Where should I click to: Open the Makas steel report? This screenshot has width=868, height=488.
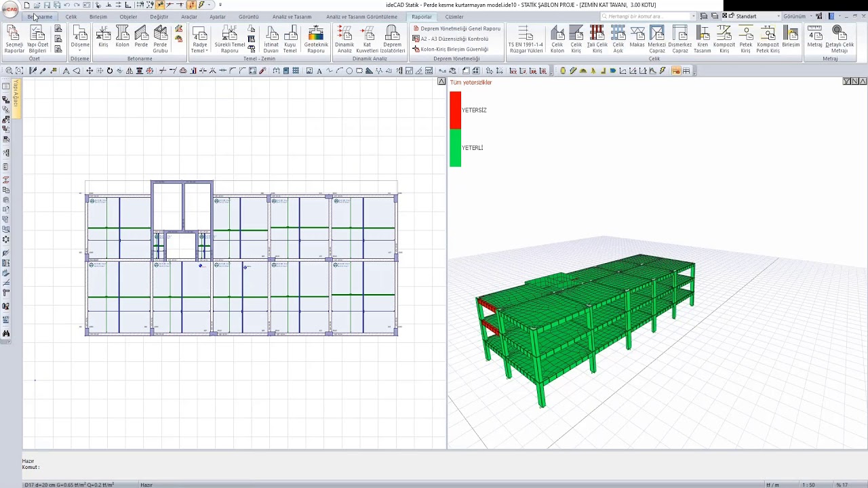(x=637, y=37)
